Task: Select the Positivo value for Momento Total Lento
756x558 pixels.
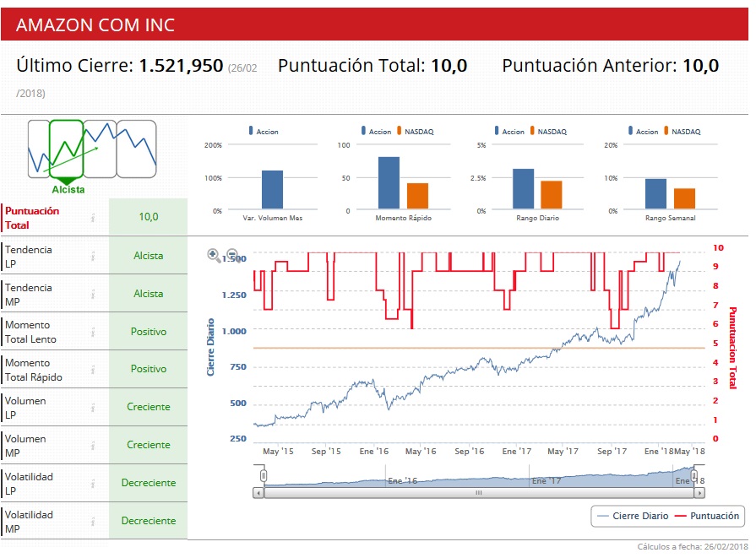Action: pyautogui.click(x=149, y=332)
